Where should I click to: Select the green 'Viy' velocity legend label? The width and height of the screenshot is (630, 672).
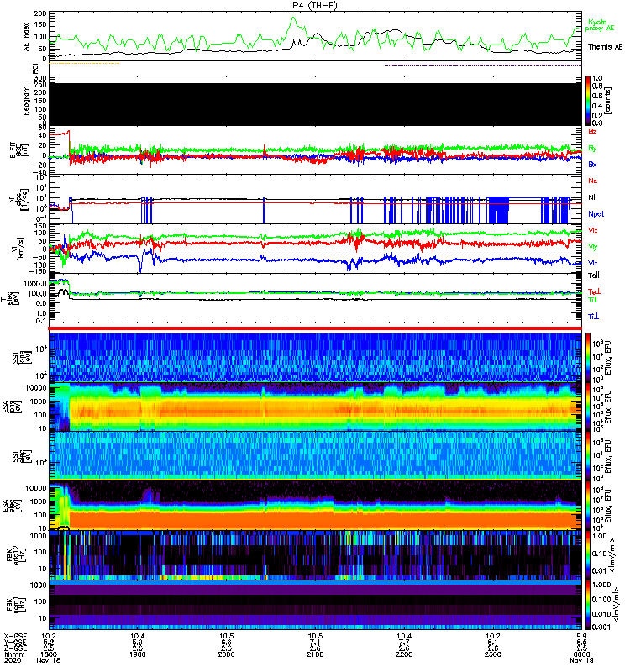(x=593, y=247)
